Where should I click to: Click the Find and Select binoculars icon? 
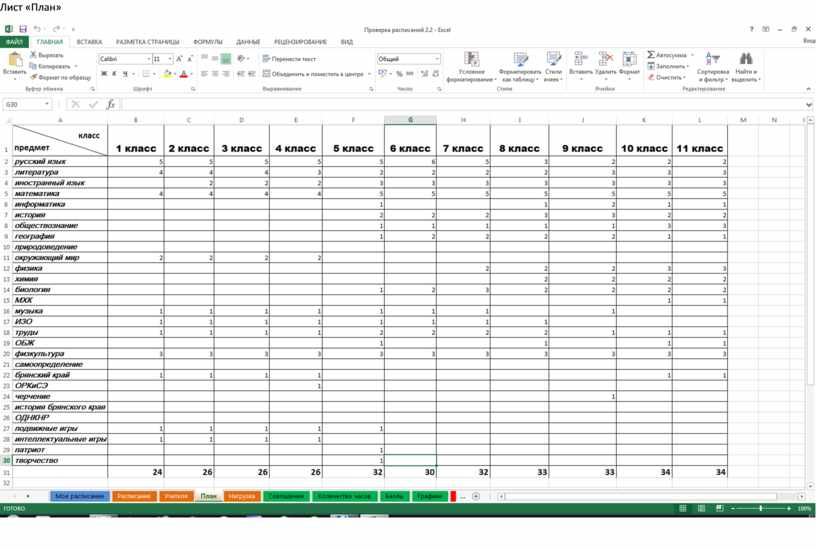pyautogui.click(x=746, y=59)
